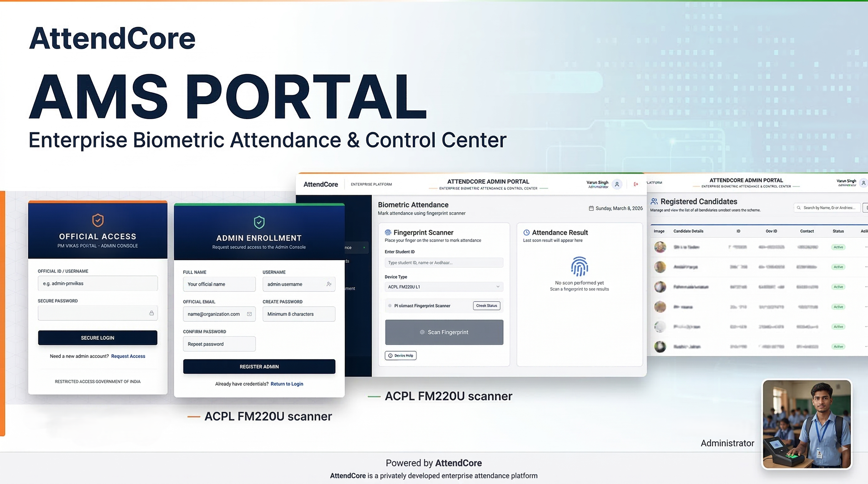Click the user icon in Username field

[329, 284]
